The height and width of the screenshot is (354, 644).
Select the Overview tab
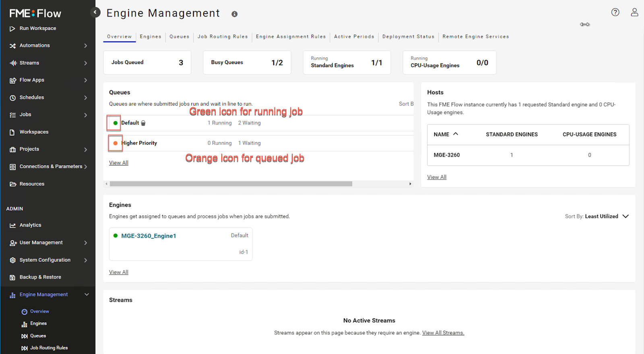click(x=119, y=37)
